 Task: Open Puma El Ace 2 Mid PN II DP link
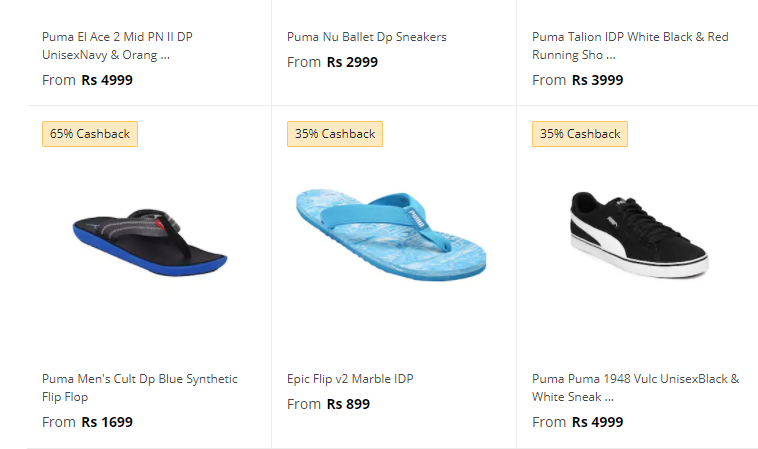pos(117,46)
